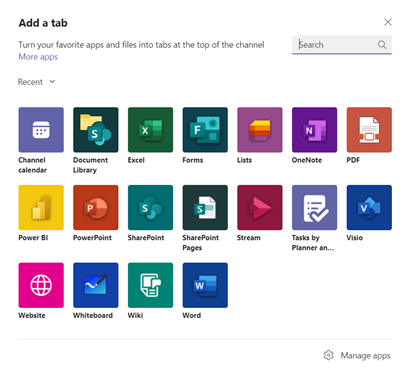Add Tasks by Planner tab
The height and width of the screenshot is (377, 409).
click(314, 207)
